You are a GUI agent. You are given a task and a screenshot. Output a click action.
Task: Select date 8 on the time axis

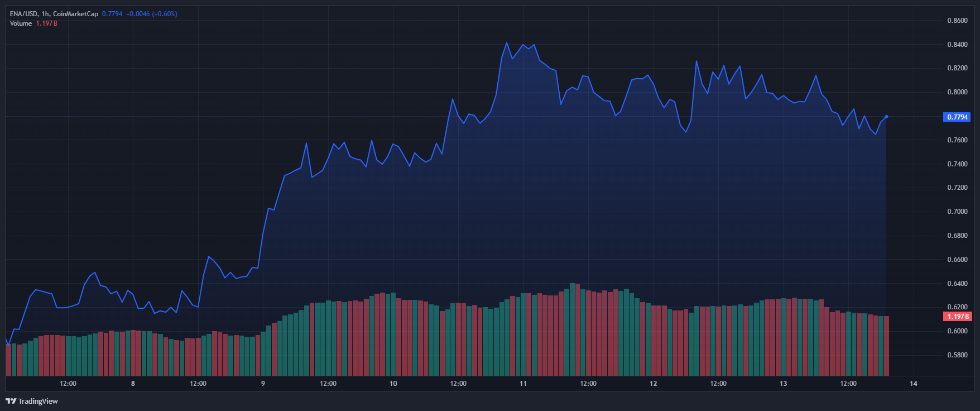click(133, 384)
